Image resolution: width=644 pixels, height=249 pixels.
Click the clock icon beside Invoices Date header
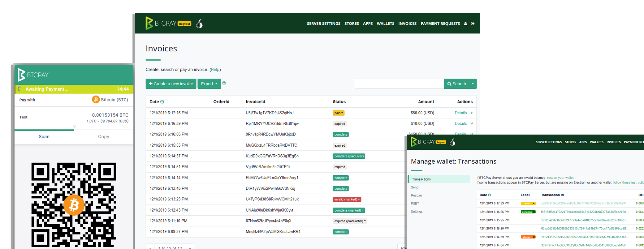click(162, 102)
